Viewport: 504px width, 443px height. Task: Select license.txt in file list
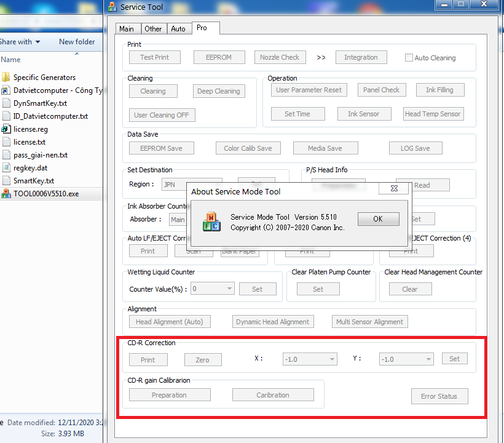pos(30,142)
